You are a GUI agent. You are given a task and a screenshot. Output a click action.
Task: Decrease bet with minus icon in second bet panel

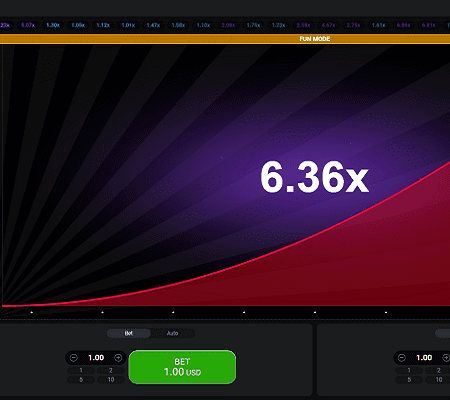coord(402,358)
